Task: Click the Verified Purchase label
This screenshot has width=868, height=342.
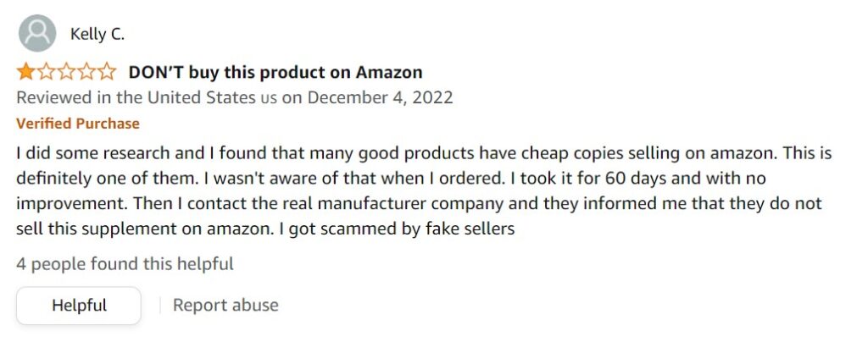Action: tap(78, 124)
